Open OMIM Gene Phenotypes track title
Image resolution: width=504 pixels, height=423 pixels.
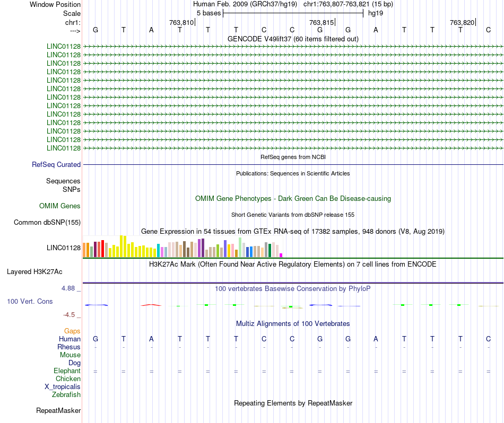coord(293,198)
